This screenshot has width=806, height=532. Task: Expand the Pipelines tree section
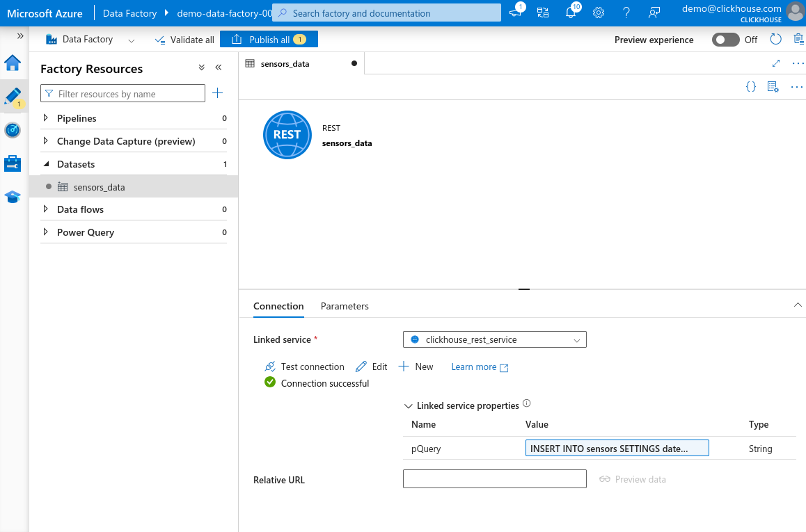[46, 118]
